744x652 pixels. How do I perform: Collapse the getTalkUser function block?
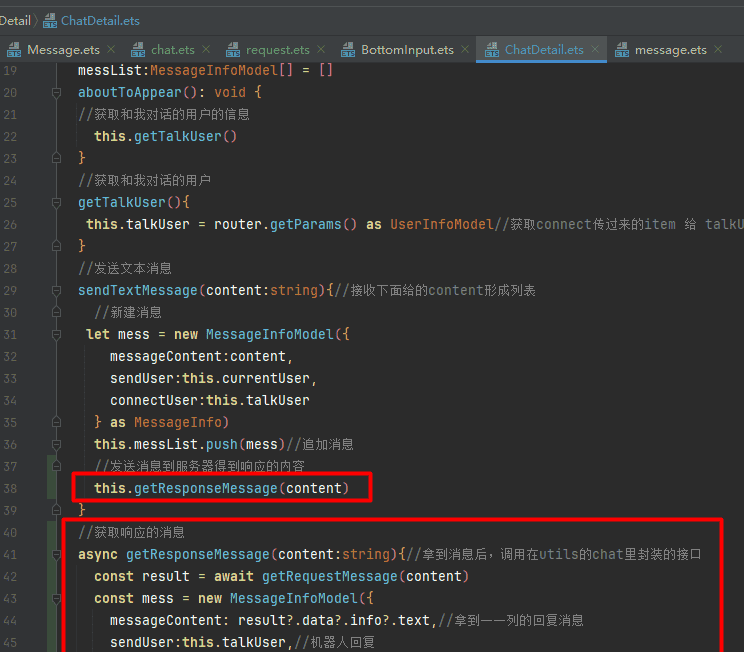click(56, 202)
